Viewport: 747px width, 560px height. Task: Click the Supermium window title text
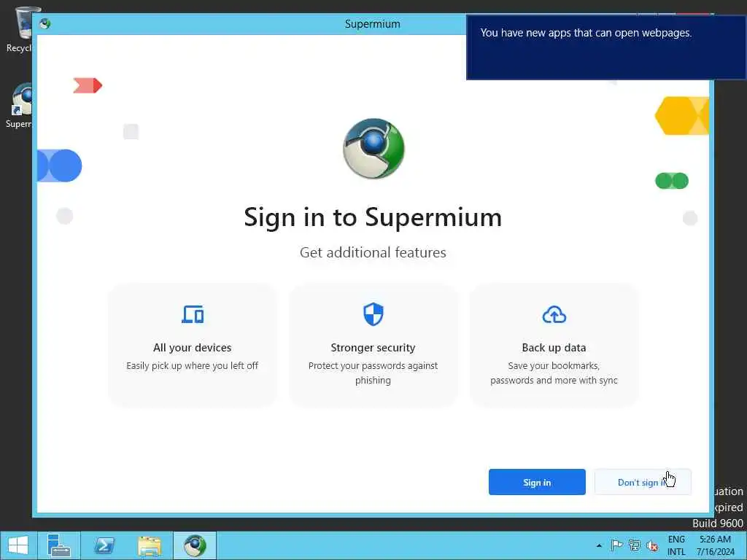pos(373,24)
